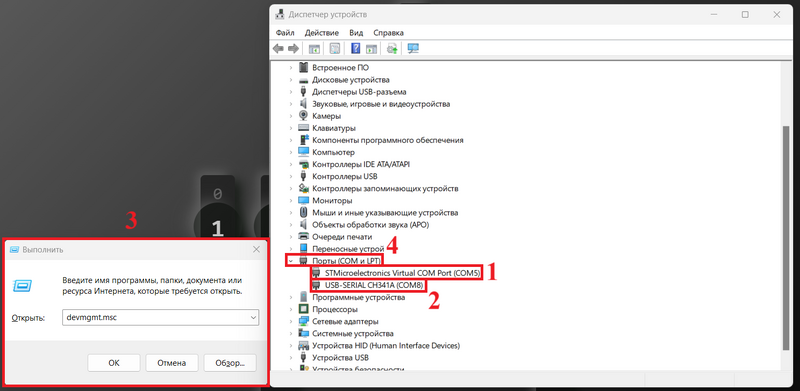The width and height of the screenshot is (800, 391).
Task: Click Отмена in the Выполнить dialog
Action: (171, 363)
